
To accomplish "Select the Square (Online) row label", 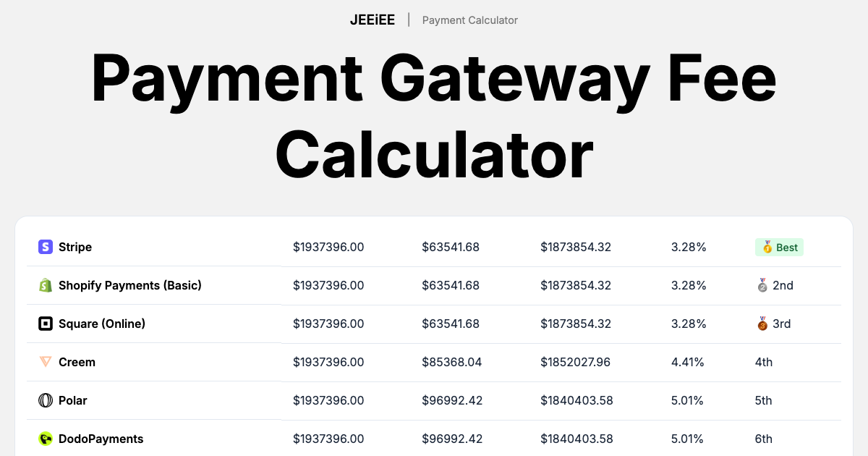I will 102,324.
